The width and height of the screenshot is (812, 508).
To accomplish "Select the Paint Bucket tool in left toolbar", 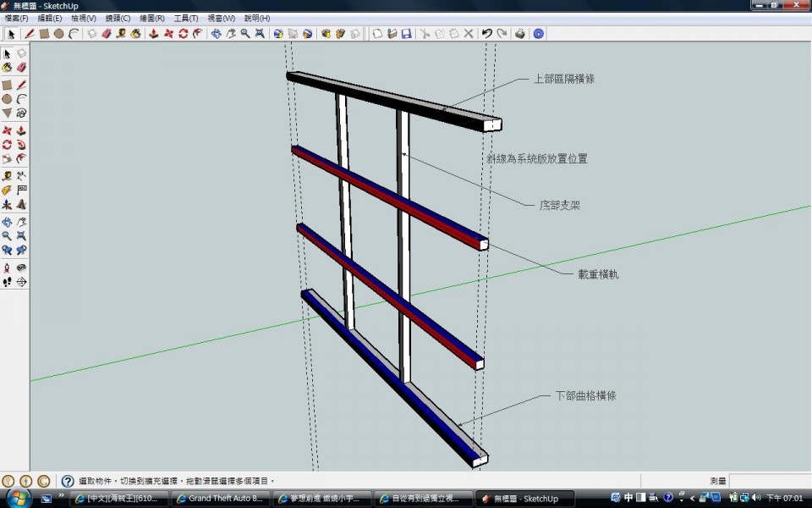I will coord(7,67).
